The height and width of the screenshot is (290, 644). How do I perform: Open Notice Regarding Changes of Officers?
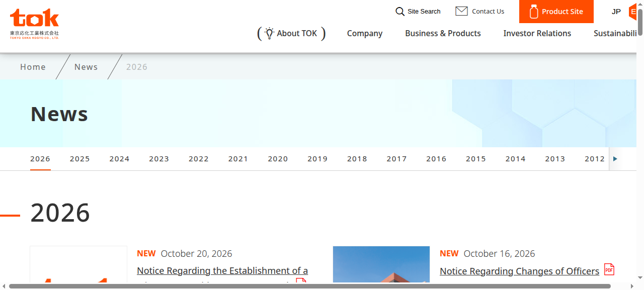pyautogui.click(x=519, y=271)
